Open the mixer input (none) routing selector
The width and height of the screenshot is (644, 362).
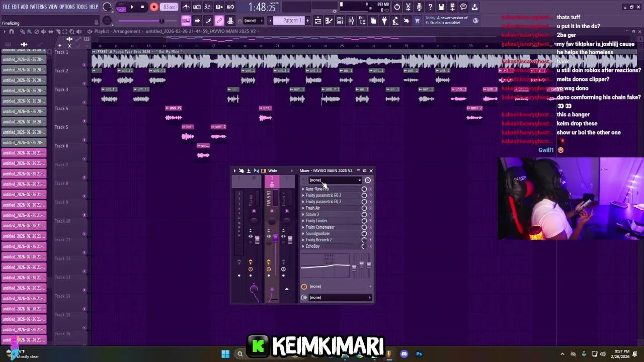tap(337, 287)
